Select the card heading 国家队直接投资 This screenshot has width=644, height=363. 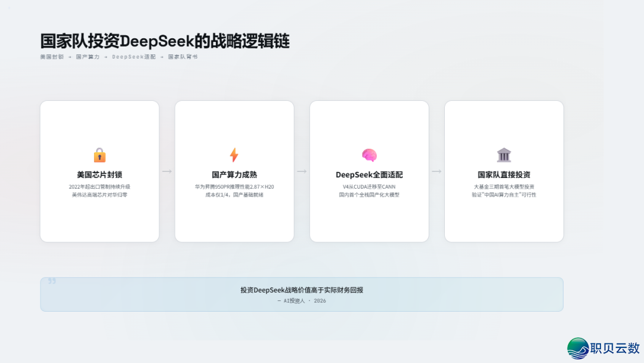(504, 175)
